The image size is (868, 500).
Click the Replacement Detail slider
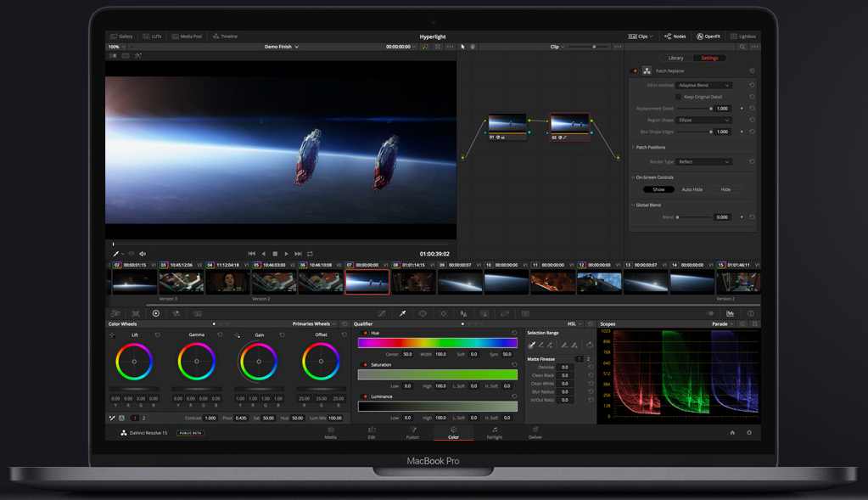pos(695,109)
